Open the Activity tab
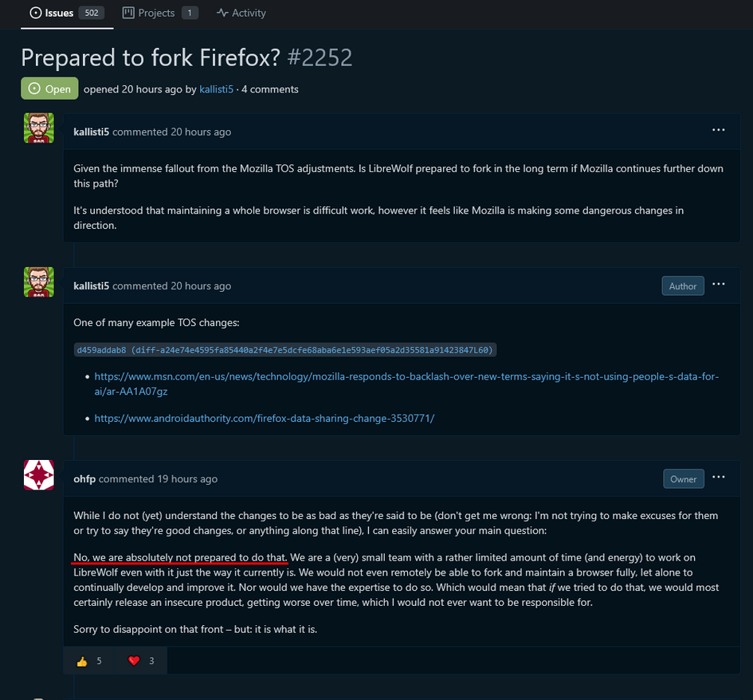The height and width of the screenshot is (700, 753). (x=241, y=13)
